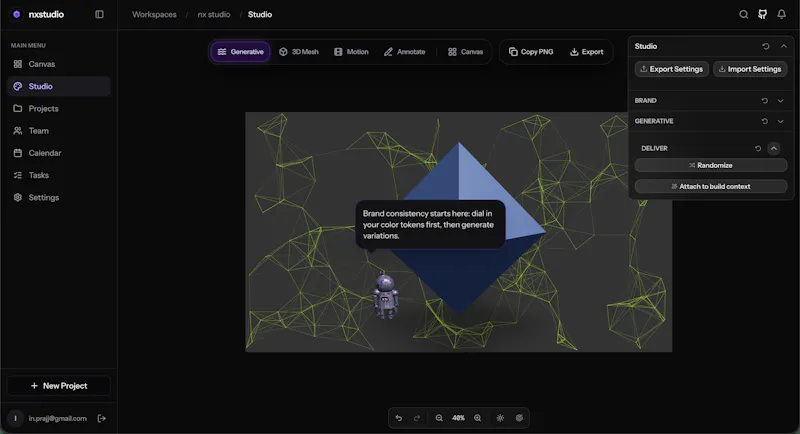Click nx studio breadcrumb link

214,14
